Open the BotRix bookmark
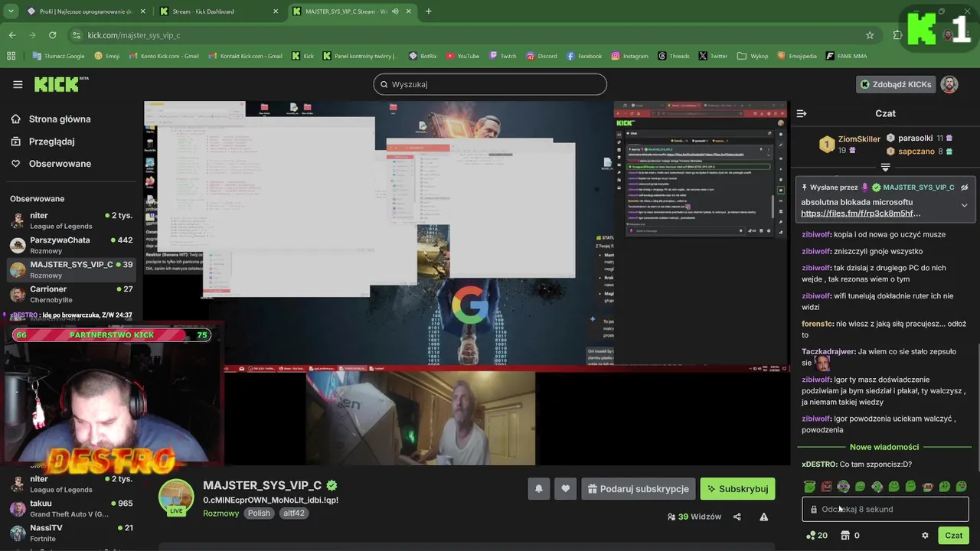The width and height of the screenshot is (980, 551). tap(423, 56)
